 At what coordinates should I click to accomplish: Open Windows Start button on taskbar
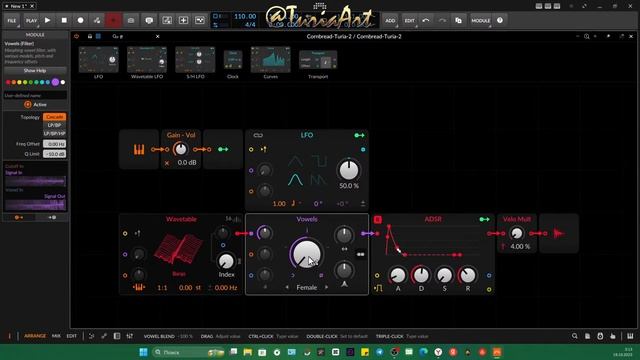point(143,352)
